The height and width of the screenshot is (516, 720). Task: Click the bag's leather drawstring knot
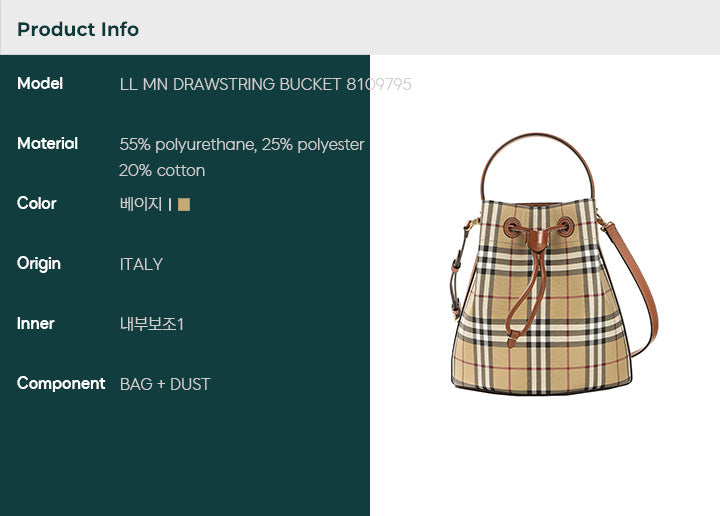pyautogui.click(x=538, y=241)
